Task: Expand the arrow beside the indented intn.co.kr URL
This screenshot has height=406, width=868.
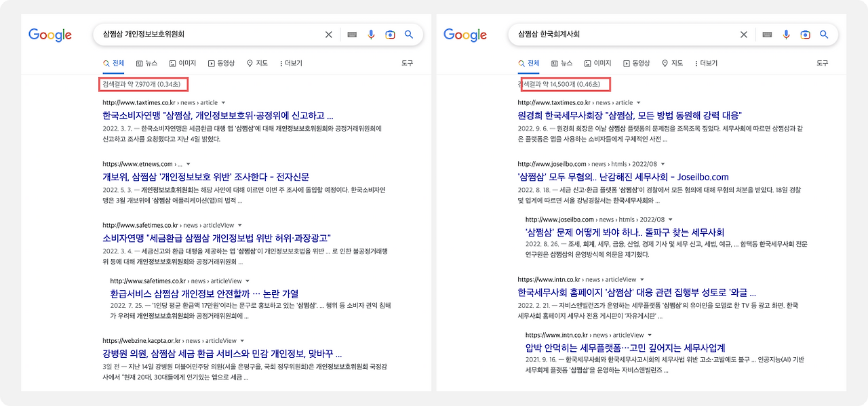Action: (x=650, y=336)
